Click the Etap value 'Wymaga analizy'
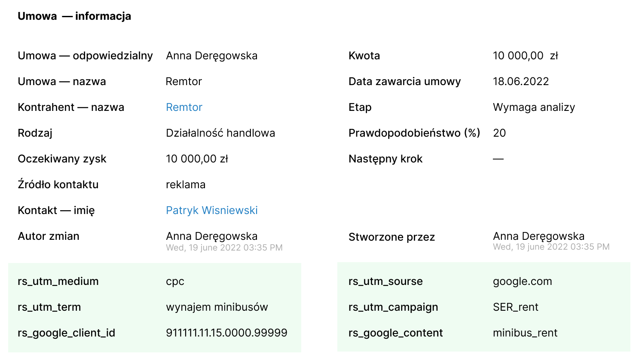 pos(533,107)
